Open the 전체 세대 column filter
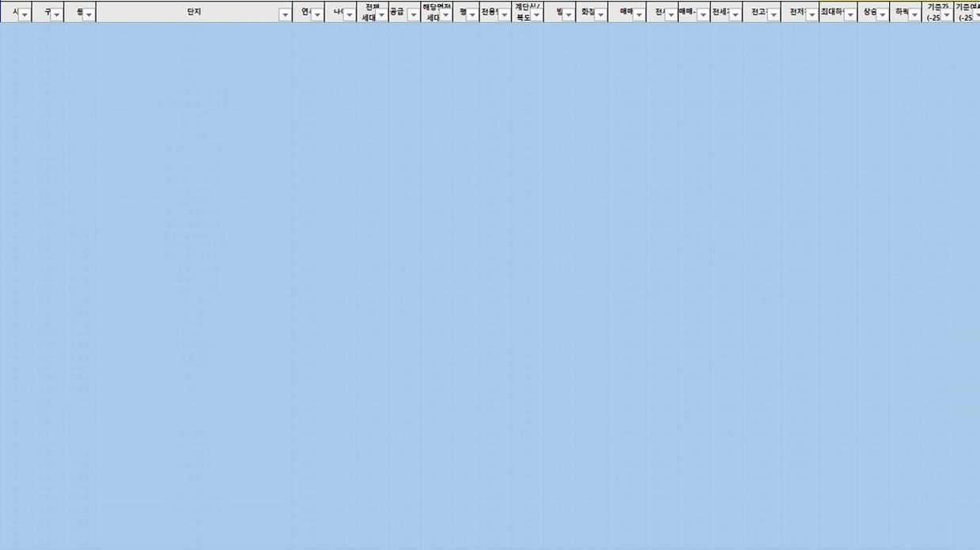Screen dimensions: 980x550 [381, 15]
